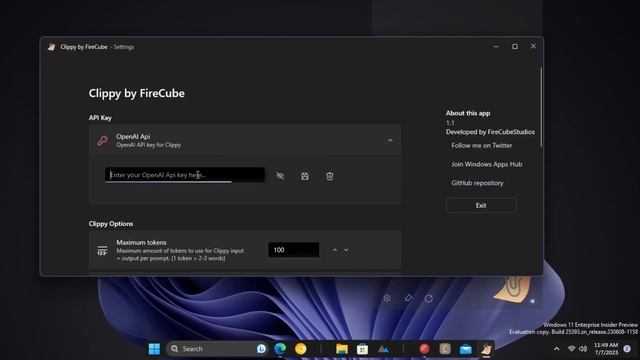Decrease Maximum tokens with down arrow
Screen dimensions: 640x360
(x=346, y=250)
